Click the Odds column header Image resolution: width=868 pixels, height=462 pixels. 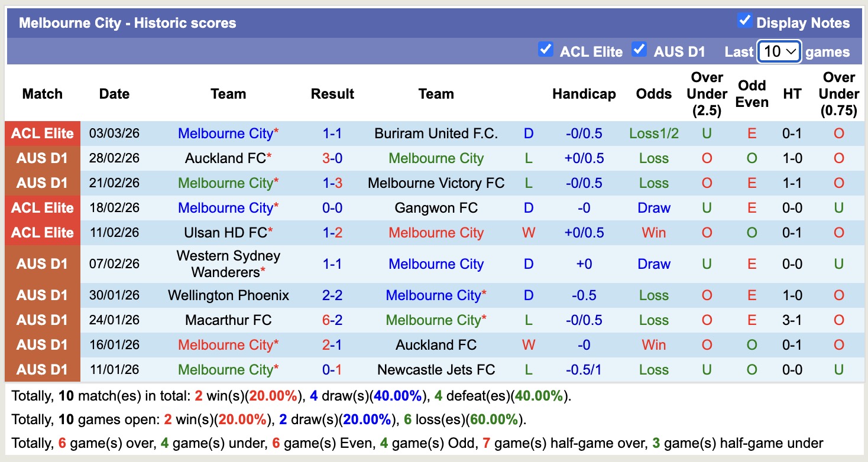click(653, 93)
